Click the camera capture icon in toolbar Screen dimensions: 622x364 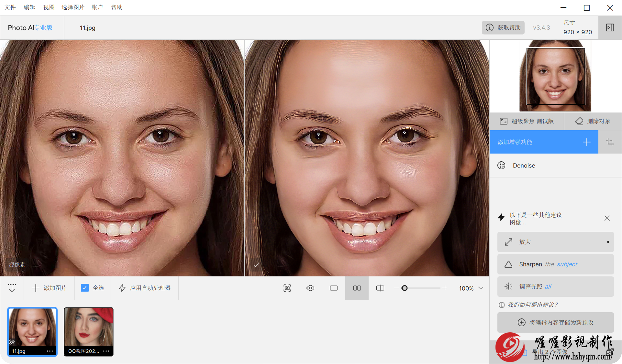(x=287, y=288)
